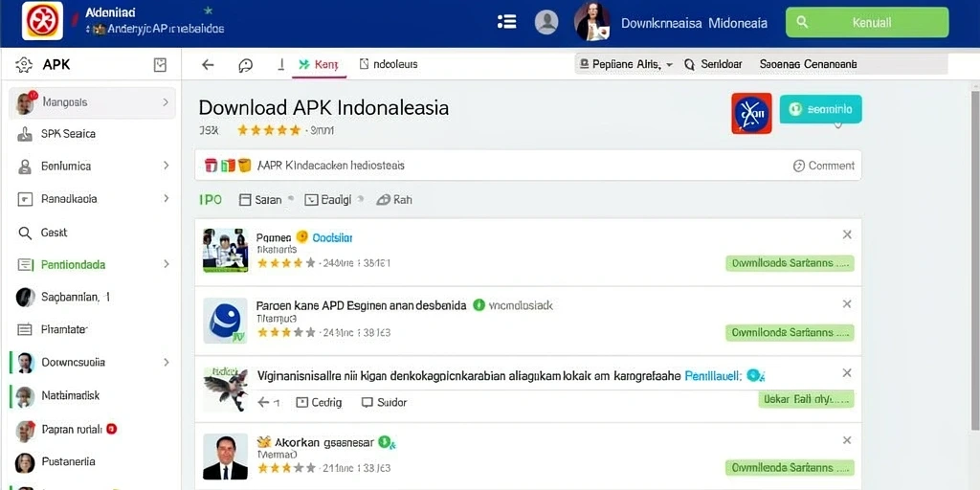This screenshot has width=980, height=490.
Task: Click the Suidor comment action
Action: click(385, 403)
